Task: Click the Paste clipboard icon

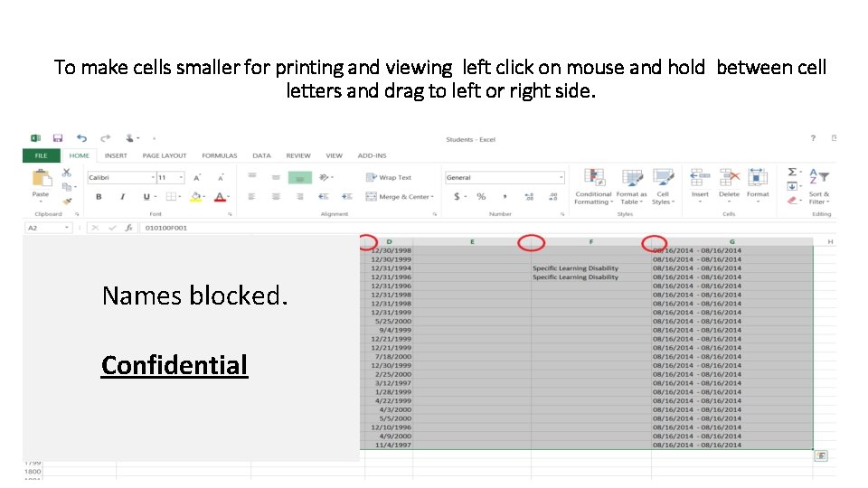Action: point(41,179)
